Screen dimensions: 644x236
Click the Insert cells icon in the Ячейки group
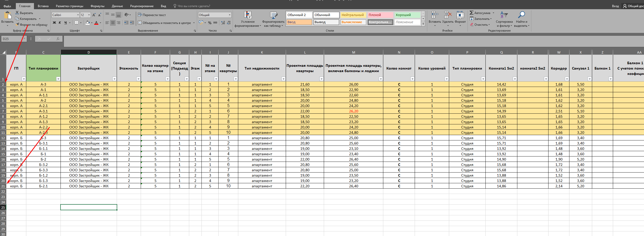pos(435,15)
